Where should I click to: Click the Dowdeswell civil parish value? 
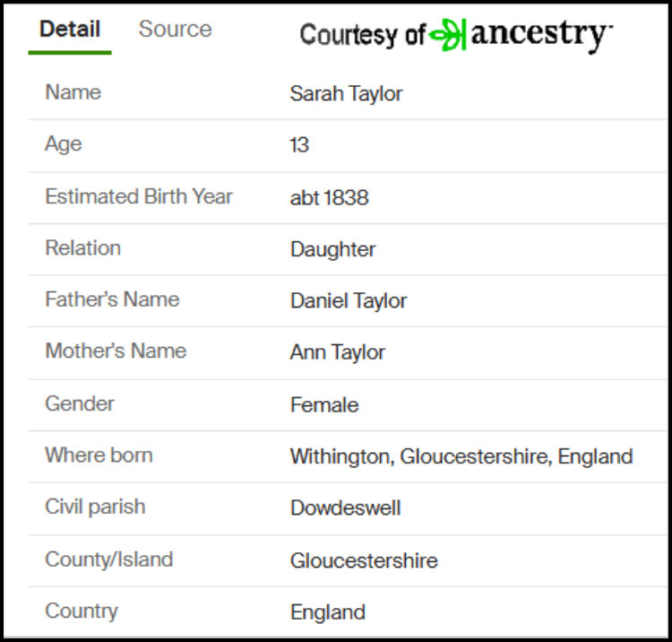click(345, 508)
